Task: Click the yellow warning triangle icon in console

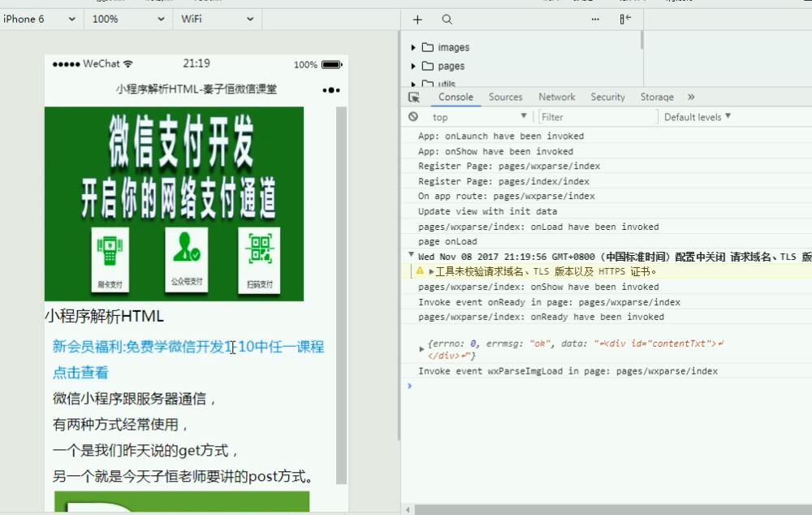Action: click(x=420, y=271)
